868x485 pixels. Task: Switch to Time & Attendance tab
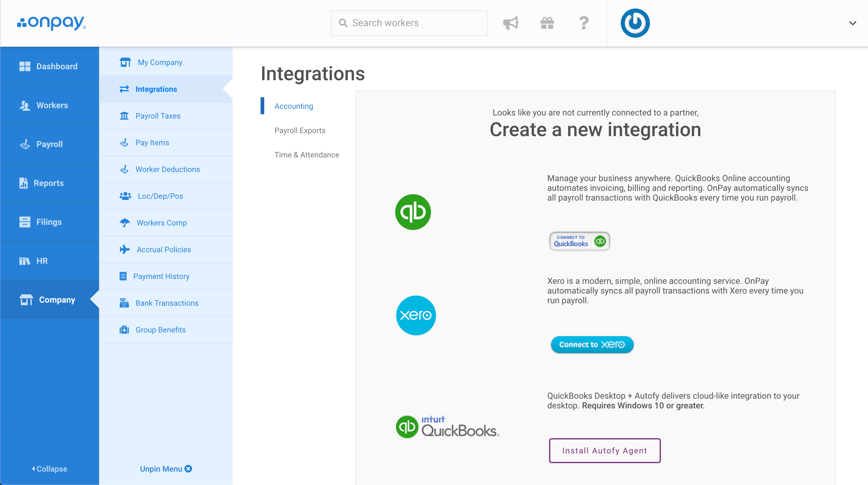(307, 155)
